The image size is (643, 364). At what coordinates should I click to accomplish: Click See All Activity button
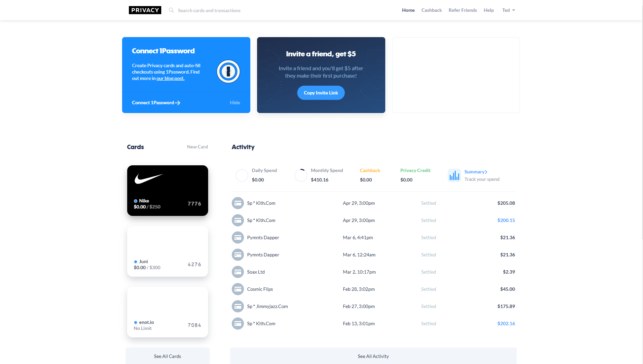373,356
